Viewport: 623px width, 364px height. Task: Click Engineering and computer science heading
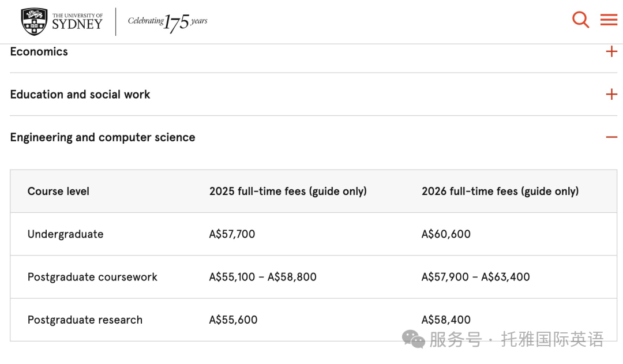tap(103, 137)
